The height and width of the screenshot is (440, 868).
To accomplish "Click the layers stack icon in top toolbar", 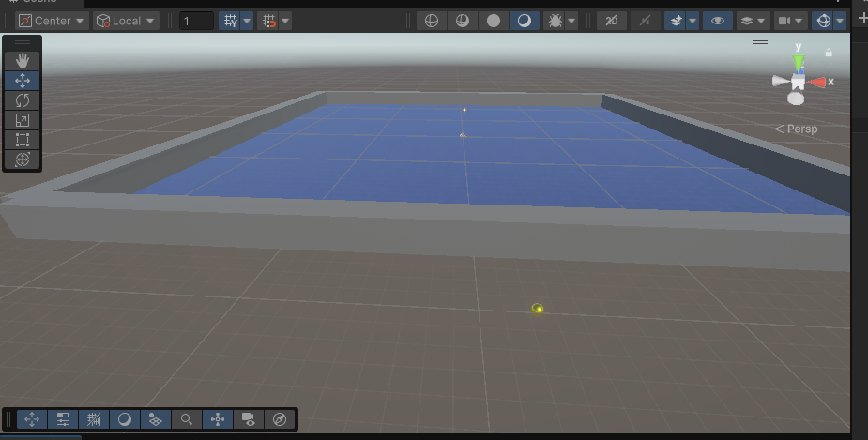I will coord(747,21).
